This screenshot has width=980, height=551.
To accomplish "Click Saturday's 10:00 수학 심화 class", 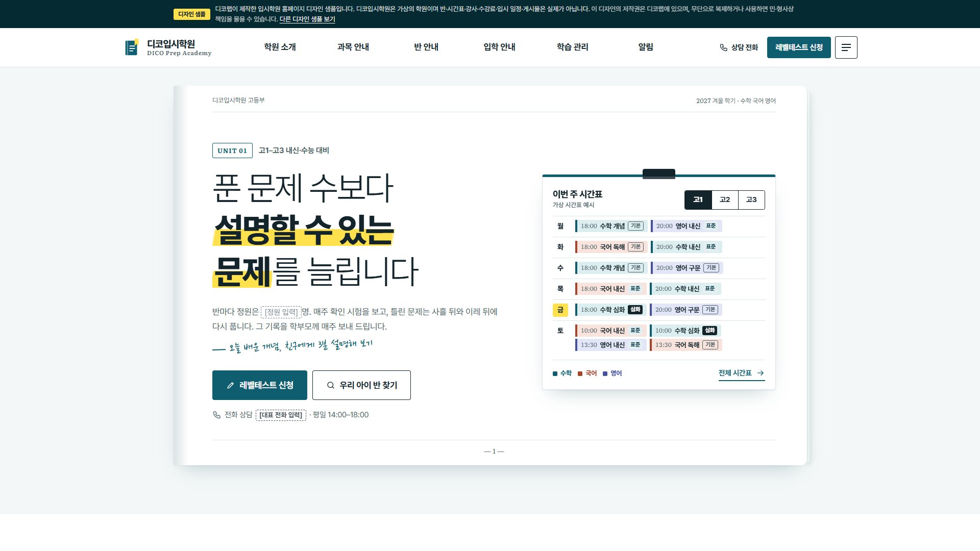I will (x=685, y=331).
